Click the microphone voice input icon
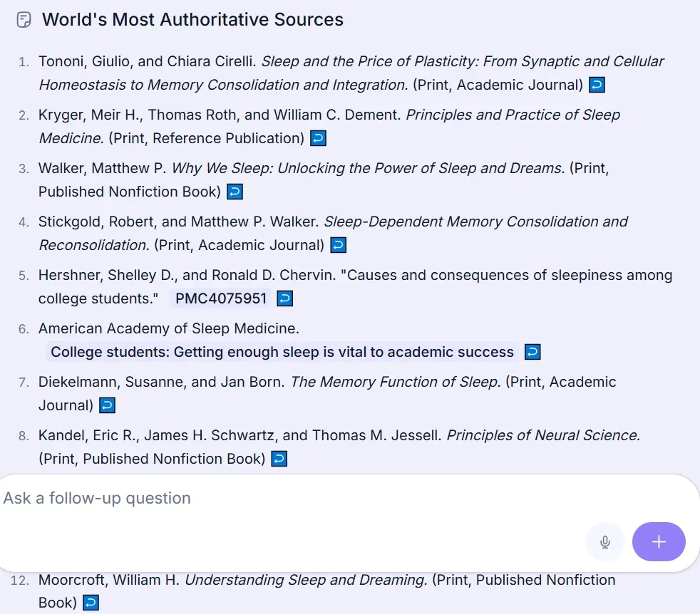This screenshot has width=700, height=614. [605, 542]
